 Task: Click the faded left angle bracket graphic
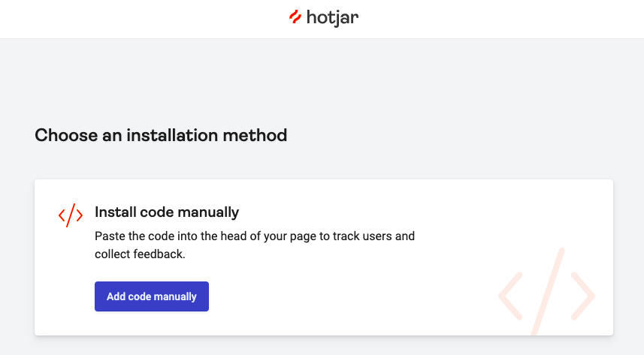pyautogui.click(x=510, y=296)
